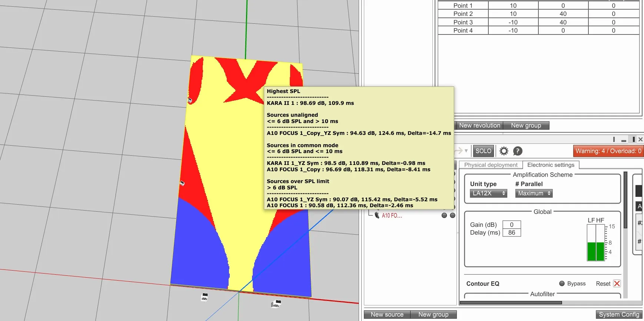Screen dimensions: 644x321
Task: Open the help question mark bubble
Action: (518, 151)
